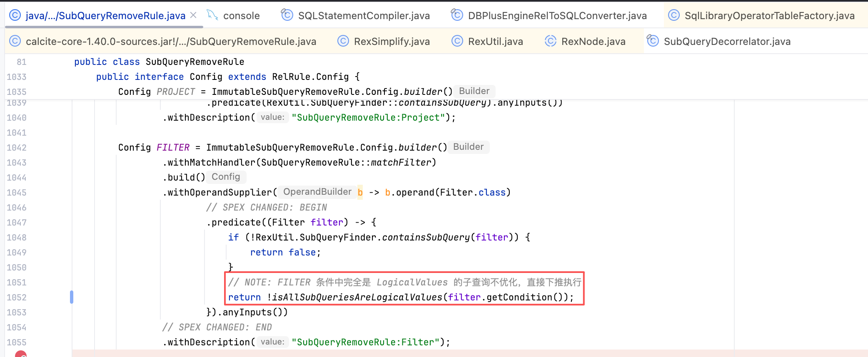
Task: Click the Builder inlay hint on the FILTER line
Action: coord(468,147)
